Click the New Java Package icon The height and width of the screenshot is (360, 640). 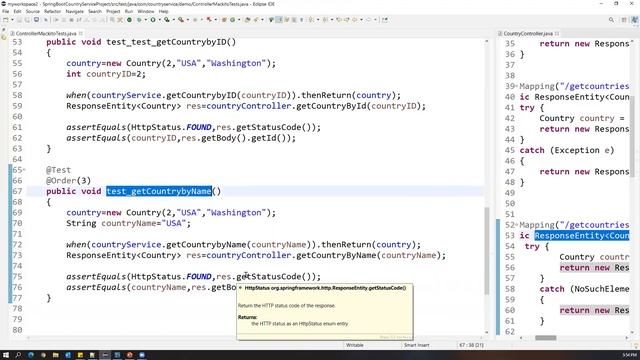tap(224, 20)
